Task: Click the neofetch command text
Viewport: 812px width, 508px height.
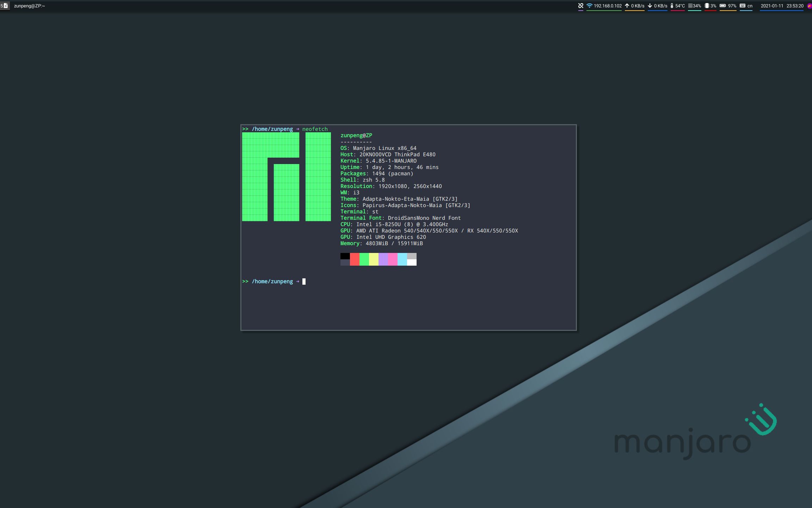Action: point(315,129)
